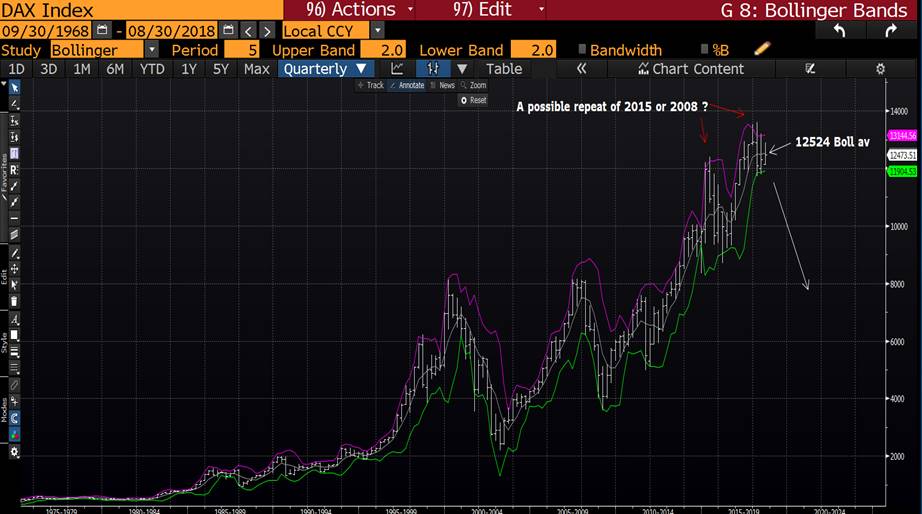Pick the channel parallel lines drawing tool
Viewport: 922px width, 514px height.
tap(14, 235)
